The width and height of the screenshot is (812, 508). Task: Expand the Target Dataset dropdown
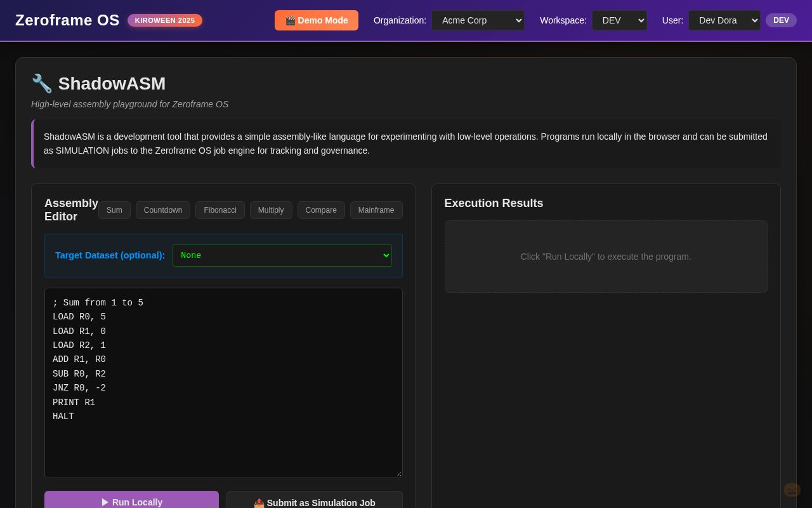click(282, 255)
